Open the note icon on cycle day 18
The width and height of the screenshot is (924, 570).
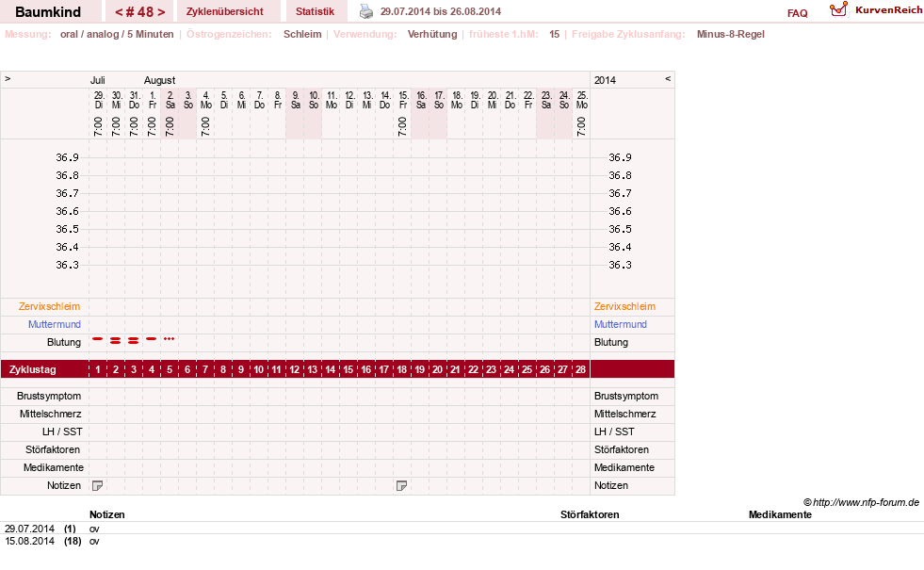(x=402, y=486)
